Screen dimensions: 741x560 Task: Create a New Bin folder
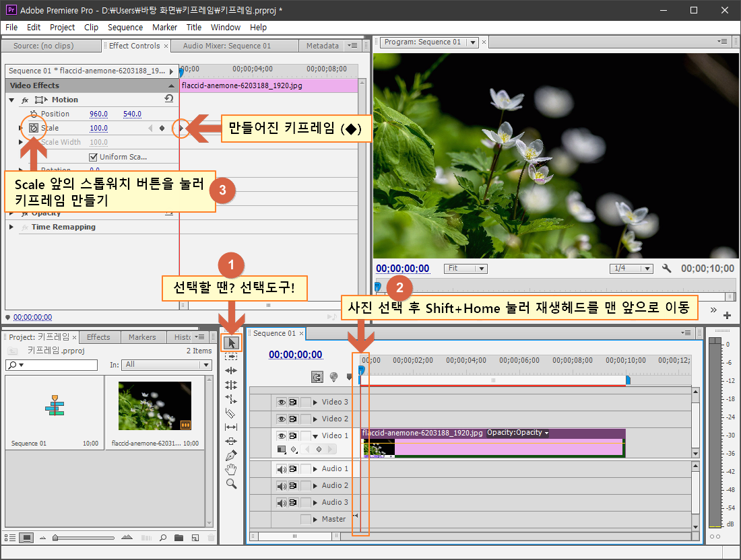[x=179, y=537]
